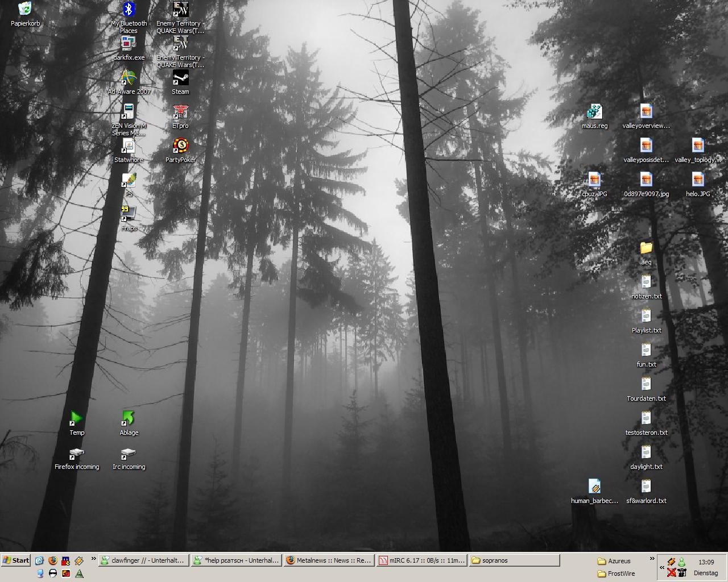Open Irc incoming drive shortcut
The height and width of the screenshot is (582, 728).
(129, 458)
